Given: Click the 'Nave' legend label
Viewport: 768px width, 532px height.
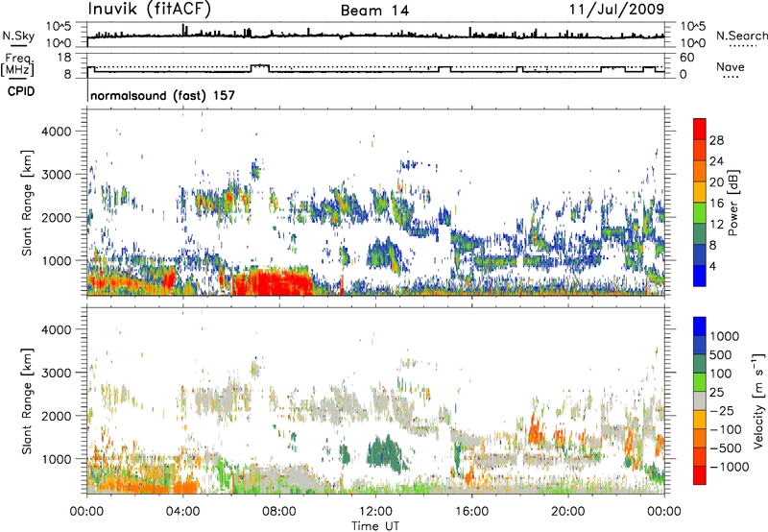Looking at the screenshot, I should [x=731, y=67].
